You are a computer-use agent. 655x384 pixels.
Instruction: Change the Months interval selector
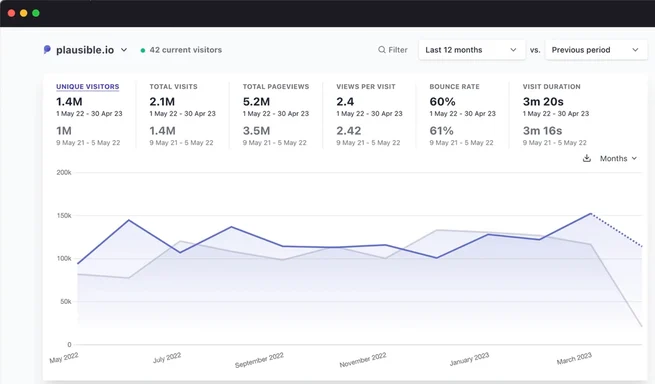[619, 158]
